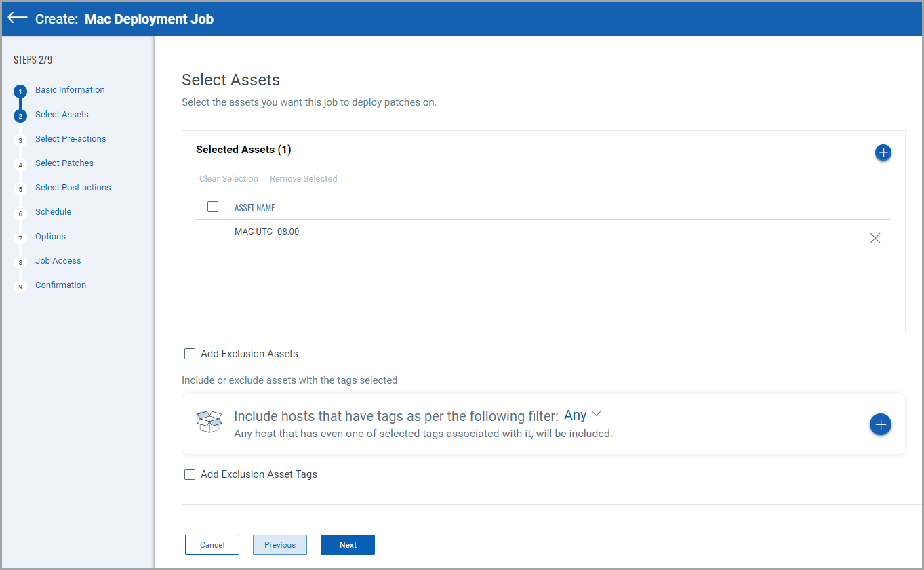Go to Select Patches step
Screen dimensions: 924x570
tap(64, 163)
